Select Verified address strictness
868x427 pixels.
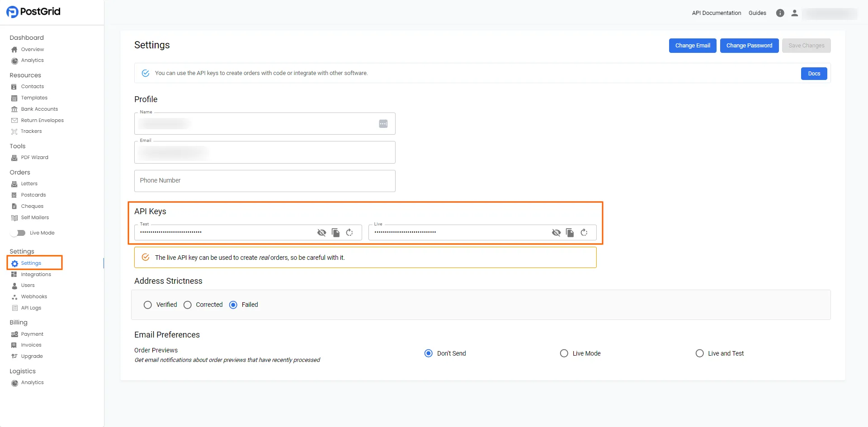(148, 305)
